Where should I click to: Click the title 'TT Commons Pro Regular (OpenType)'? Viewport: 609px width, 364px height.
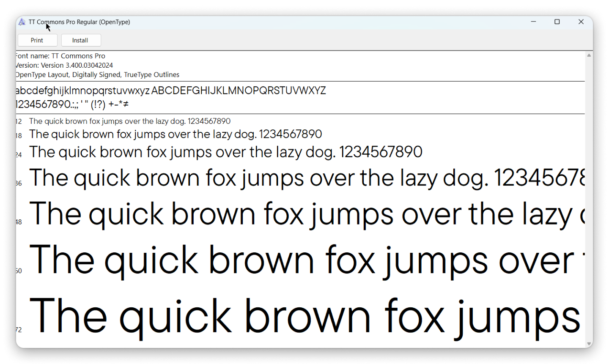(x=80, y=22)
